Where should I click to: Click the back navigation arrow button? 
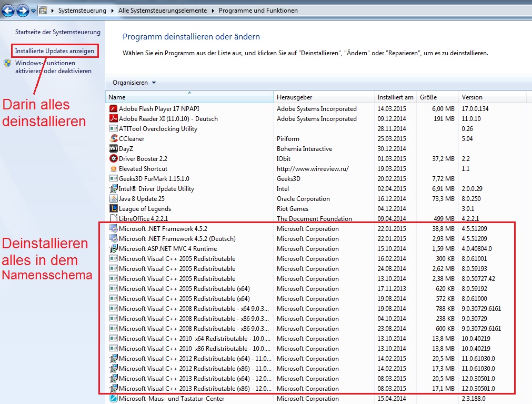(8, 11)
